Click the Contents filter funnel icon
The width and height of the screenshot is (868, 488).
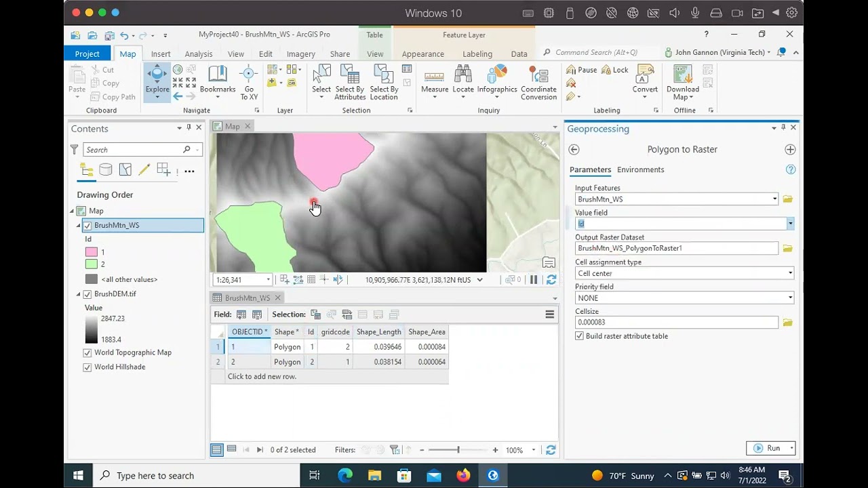(75, 150)
